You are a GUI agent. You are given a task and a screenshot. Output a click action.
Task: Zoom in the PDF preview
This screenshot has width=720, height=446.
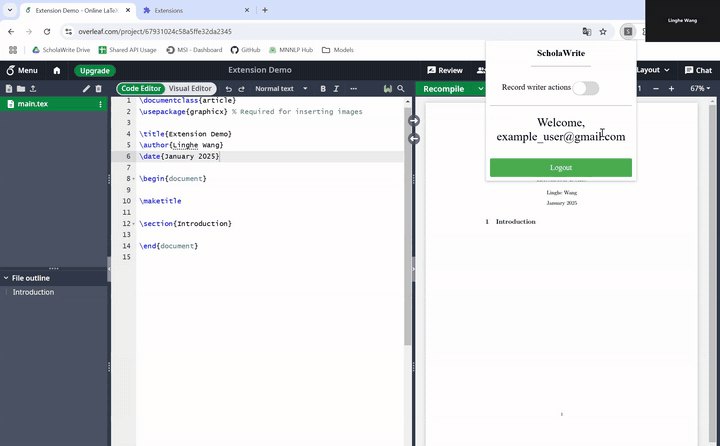[x=671, y=89]
